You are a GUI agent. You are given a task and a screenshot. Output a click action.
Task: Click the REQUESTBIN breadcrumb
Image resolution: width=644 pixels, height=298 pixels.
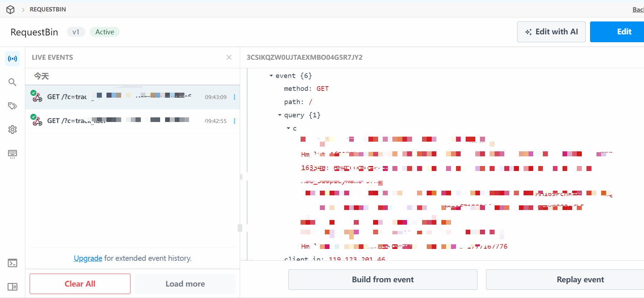click(x=48, y=9)
